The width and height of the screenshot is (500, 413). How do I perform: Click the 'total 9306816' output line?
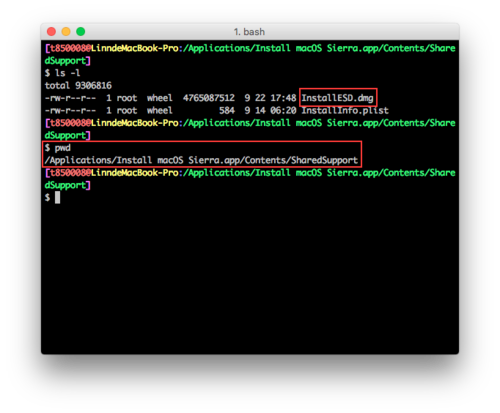click(x=78, y=86)
